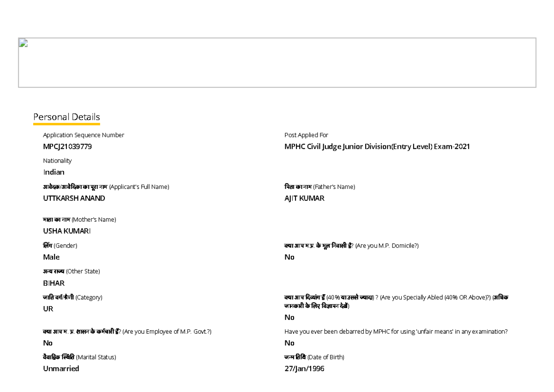The width and height of the screenshot is (554, 392).
Task: Click the Category value UR
Action: pyautogui.click(x=48, y=309)
